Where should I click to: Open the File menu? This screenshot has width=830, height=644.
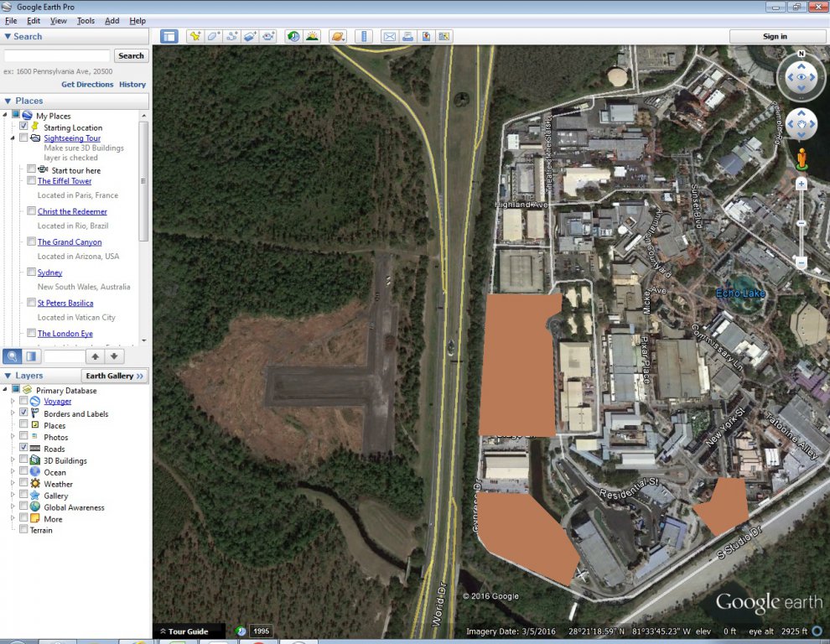pyautogui.click(x=11, y=21)
